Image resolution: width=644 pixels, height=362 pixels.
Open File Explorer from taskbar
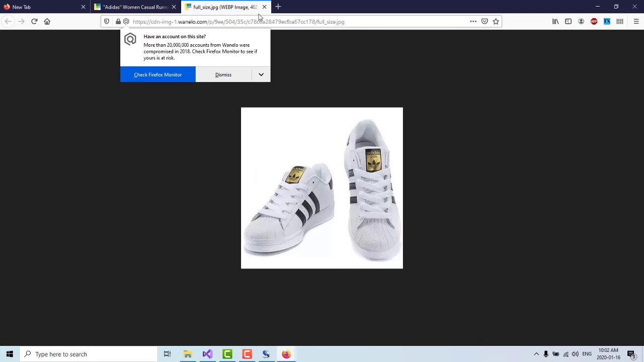[x=188, y=354]
